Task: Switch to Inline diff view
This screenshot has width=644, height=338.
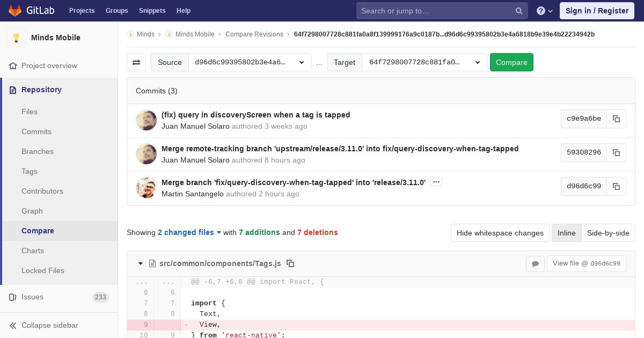Action: pos(566,233)
